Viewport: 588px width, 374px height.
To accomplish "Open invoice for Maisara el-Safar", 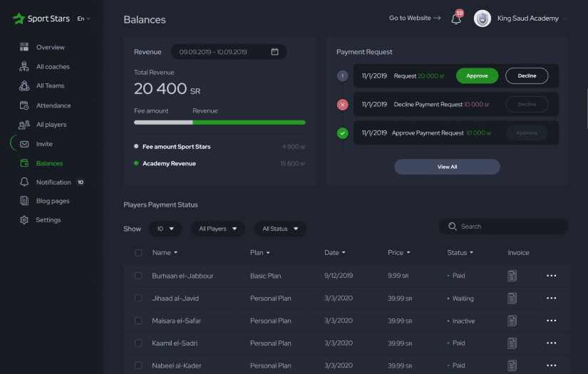I will point(512,321).
